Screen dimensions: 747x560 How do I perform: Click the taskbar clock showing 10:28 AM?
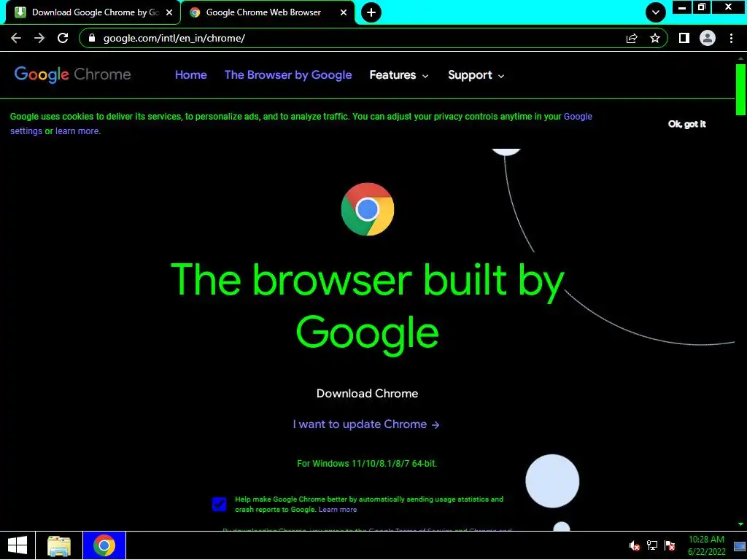tap(706, 545)
